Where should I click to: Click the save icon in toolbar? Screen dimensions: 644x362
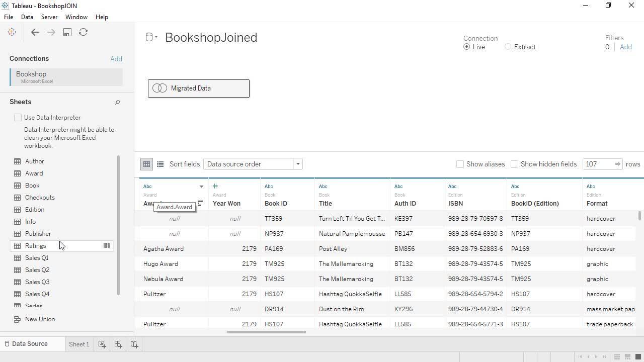(67, 32)
